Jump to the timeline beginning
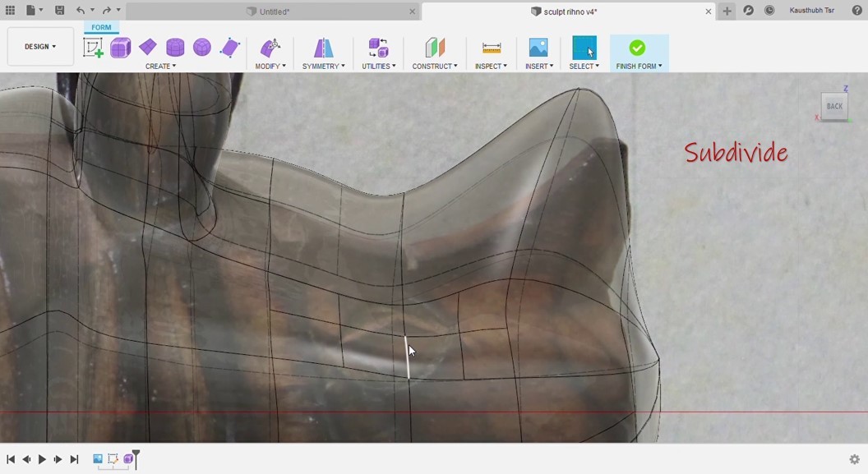868x474 pixels. pyautogui.click(x=11, y=459)
